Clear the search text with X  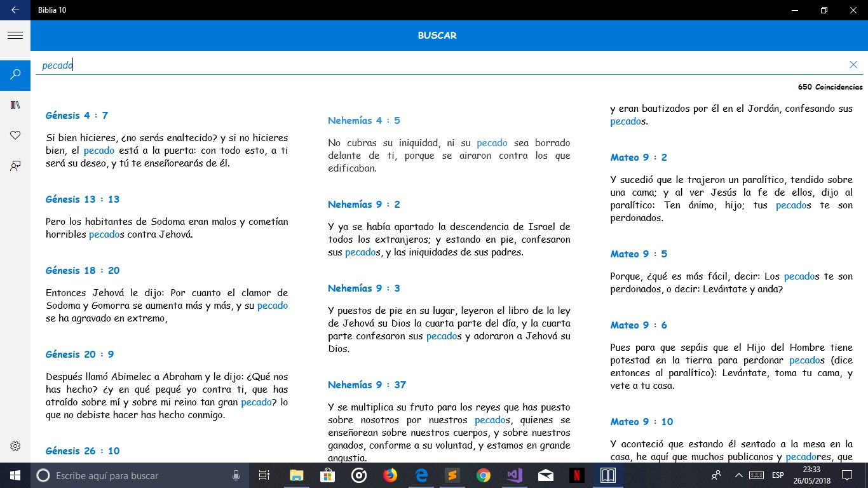point(853,65)
